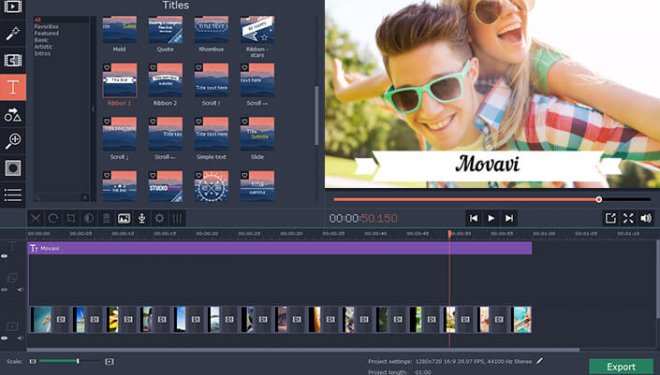Open the Pan and Zoom tool

click(x=13, y=141)
